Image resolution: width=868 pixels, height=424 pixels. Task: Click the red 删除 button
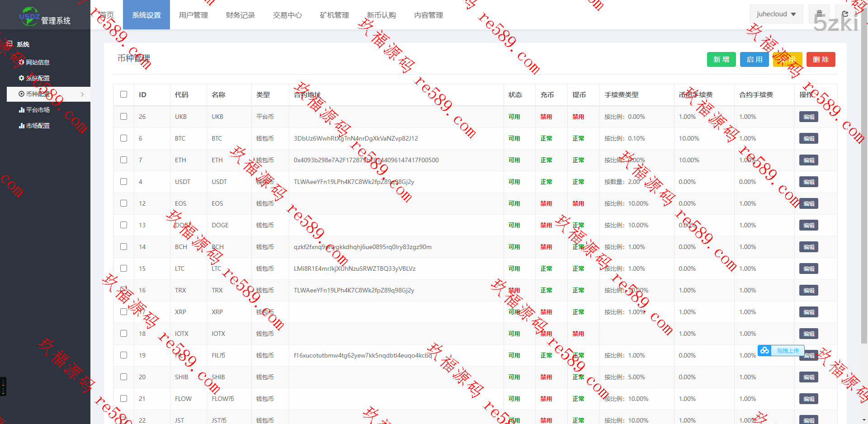click(821, 60)
